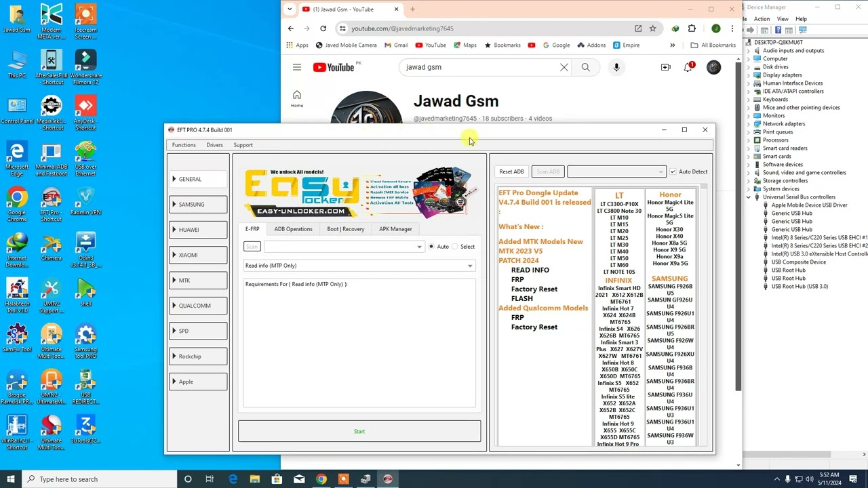The width and height of the screenshot is (868, 488).
Task: Open the ADB device dropdown near Scan ADB
Action: click(616, 171)
